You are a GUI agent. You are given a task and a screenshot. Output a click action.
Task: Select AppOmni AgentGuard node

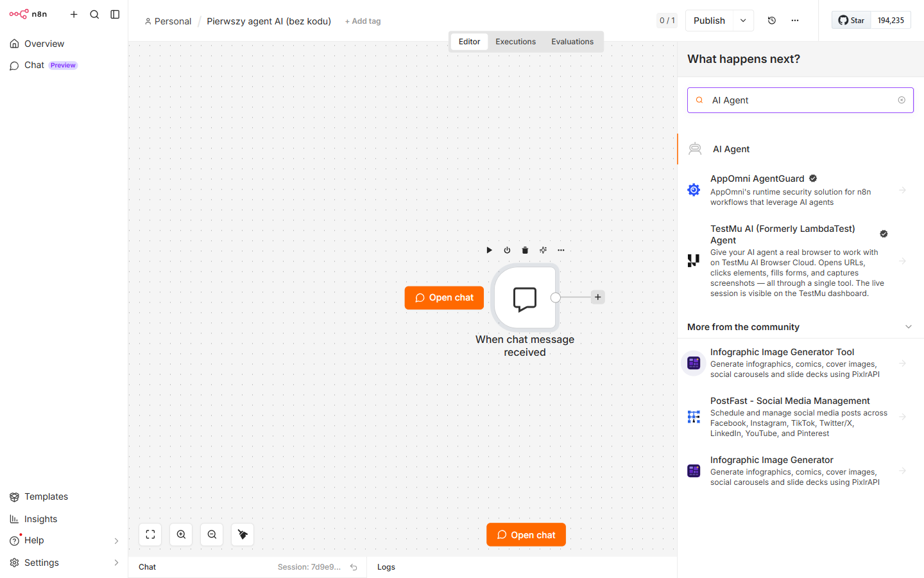tap(801, 190)
